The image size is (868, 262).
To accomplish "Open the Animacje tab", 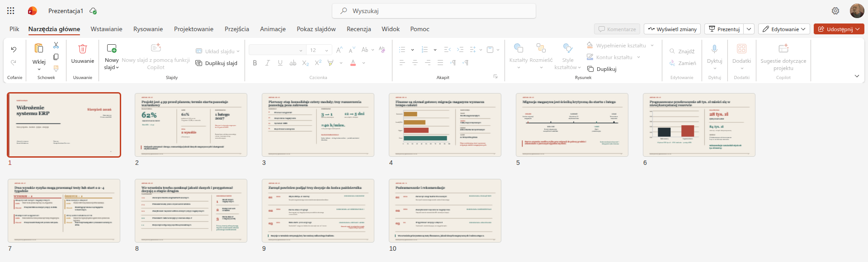I will coord(273,29).
